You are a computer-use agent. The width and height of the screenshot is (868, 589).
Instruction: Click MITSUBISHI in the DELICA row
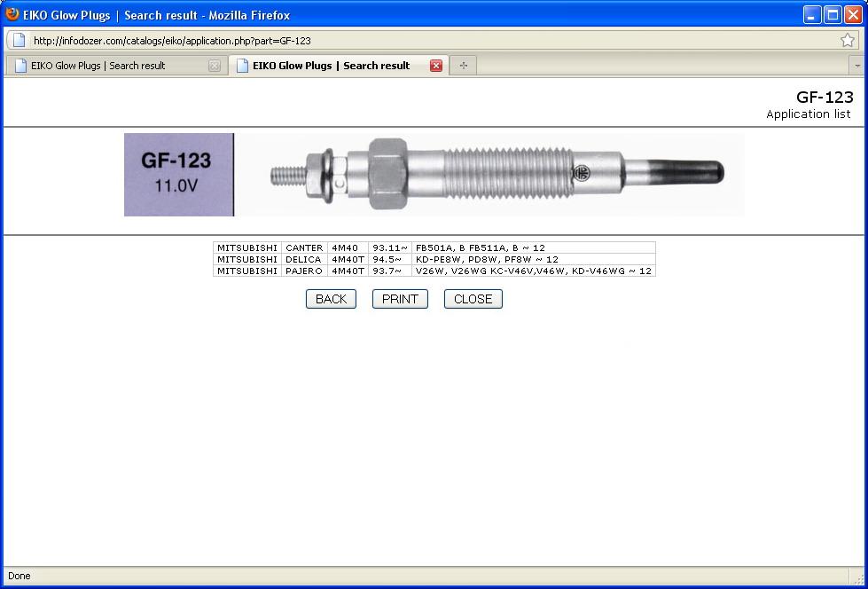pyautogui.click(x=246, y=259)
